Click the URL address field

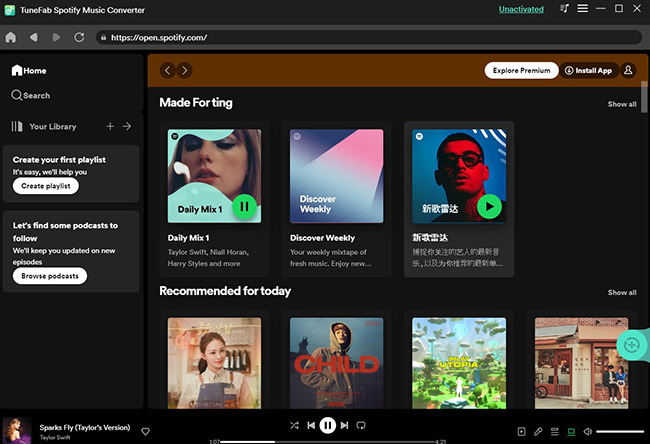click(369, 38)
